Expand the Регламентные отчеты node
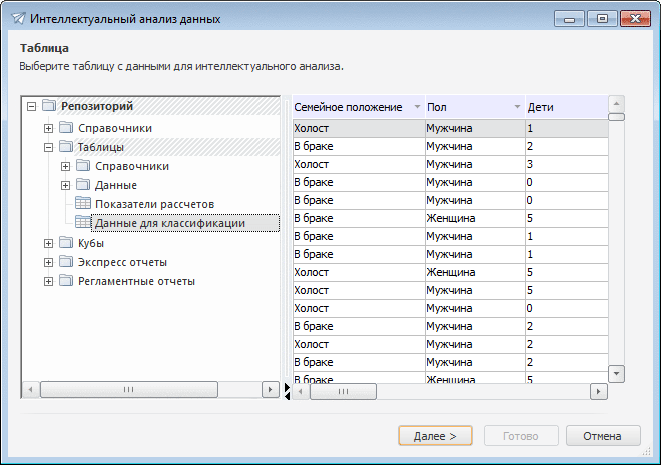This screenshot has height=465, width=661. coord(49,281)
